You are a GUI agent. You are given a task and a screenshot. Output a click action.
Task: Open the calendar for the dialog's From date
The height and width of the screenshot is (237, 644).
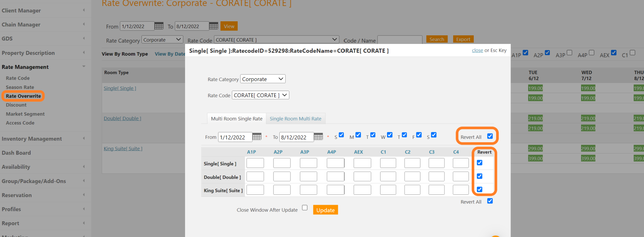click(x=257, y=137)
